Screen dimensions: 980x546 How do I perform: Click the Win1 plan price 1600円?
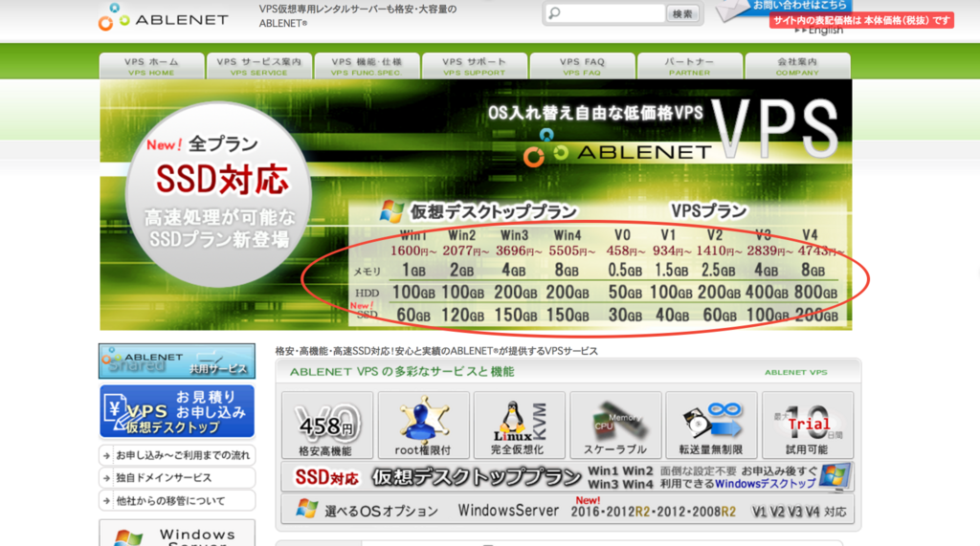413,251
